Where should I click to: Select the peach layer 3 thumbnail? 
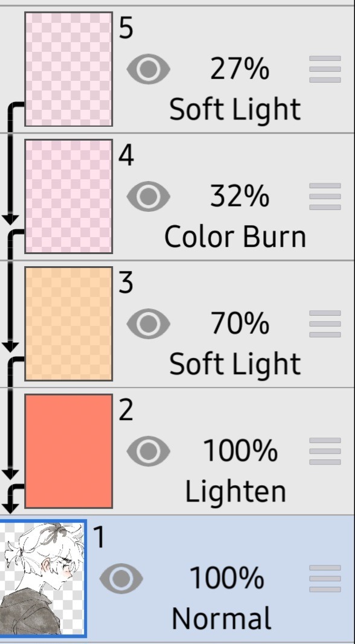pos(69,324)
